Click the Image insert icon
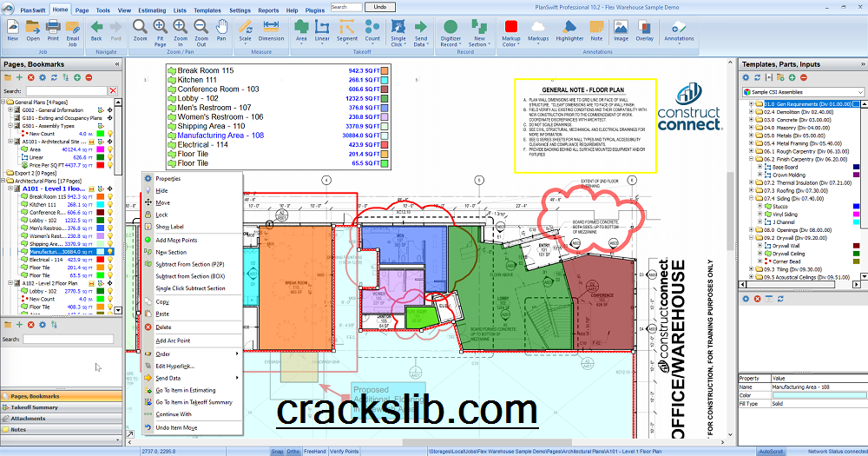The width and height of the screenshot is (868, 456). [x=621, y=26]
